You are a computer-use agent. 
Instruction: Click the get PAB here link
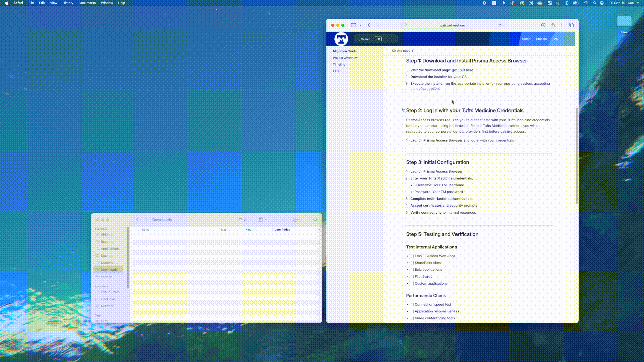[x=462, y=70]
